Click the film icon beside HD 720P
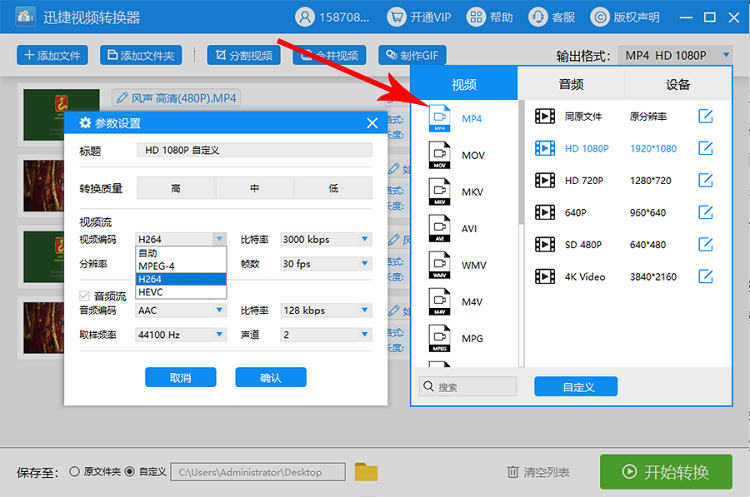 pos(545,180)
